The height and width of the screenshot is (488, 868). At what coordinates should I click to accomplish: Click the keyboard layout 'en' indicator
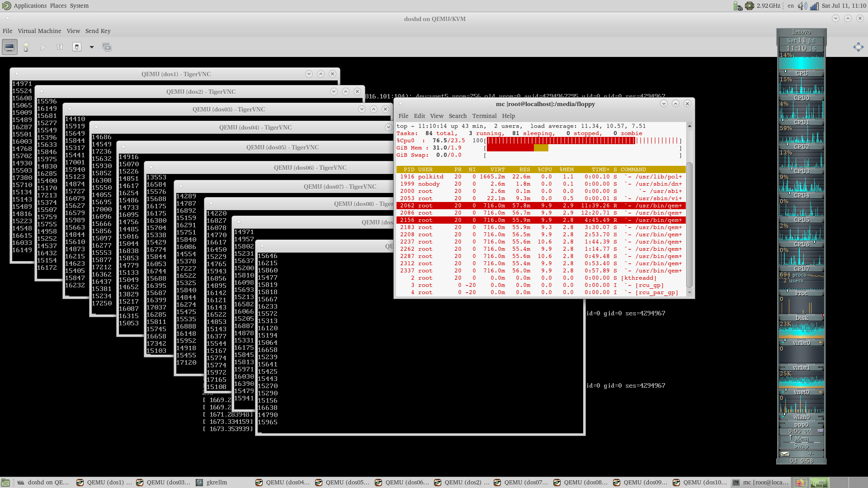[x=791, y=6]
